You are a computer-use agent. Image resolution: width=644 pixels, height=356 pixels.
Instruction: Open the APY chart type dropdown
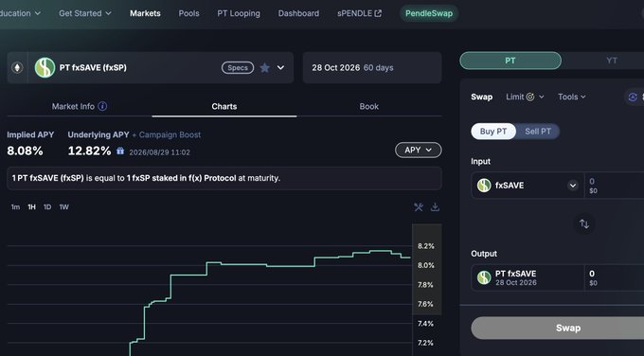[418, 151]
